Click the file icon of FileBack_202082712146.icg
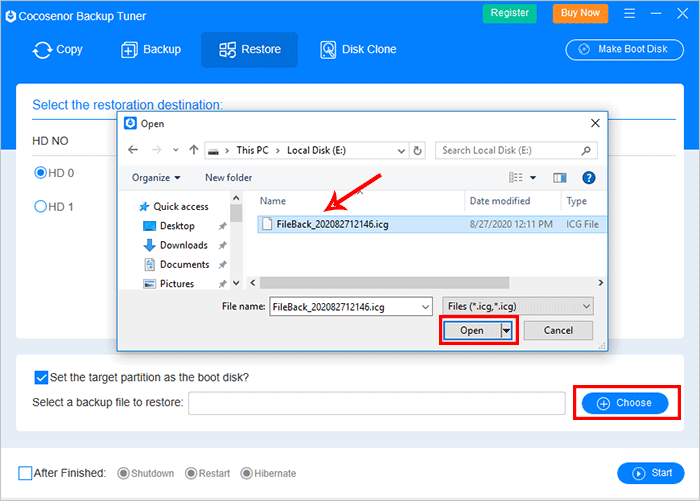The width and height of the screenshot is (700, 501). click(267, 224)
